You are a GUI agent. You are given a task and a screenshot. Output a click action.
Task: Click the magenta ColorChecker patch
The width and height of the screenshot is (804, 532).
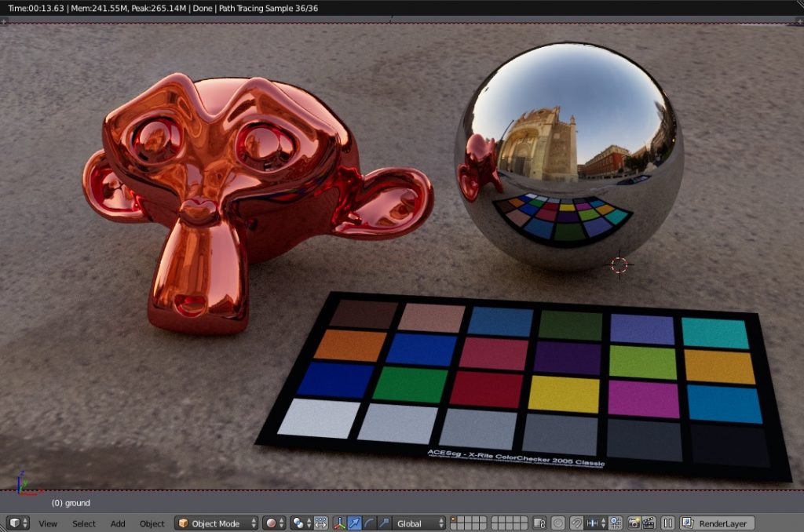click(644, 399)
